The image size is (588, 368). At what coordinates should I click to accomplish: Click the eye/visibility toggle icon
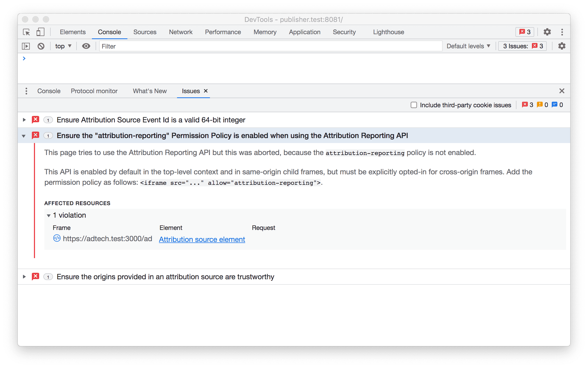coord(86,46)
